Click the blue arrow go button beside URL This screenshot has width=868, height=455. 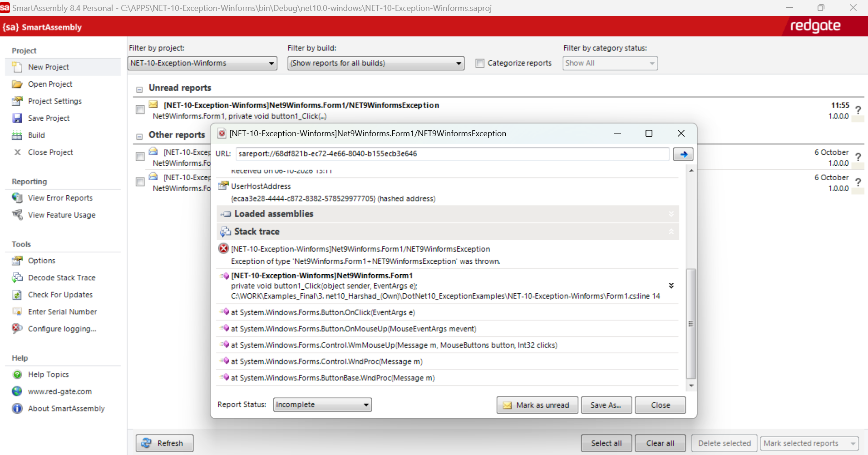(683, 154)
